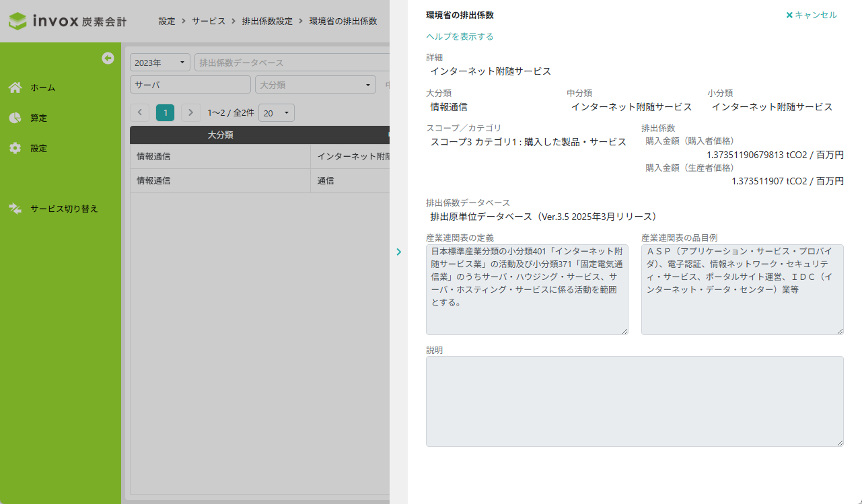
Task: Click breadcrumb 排出係数設定
Action: tap(267, 21)
